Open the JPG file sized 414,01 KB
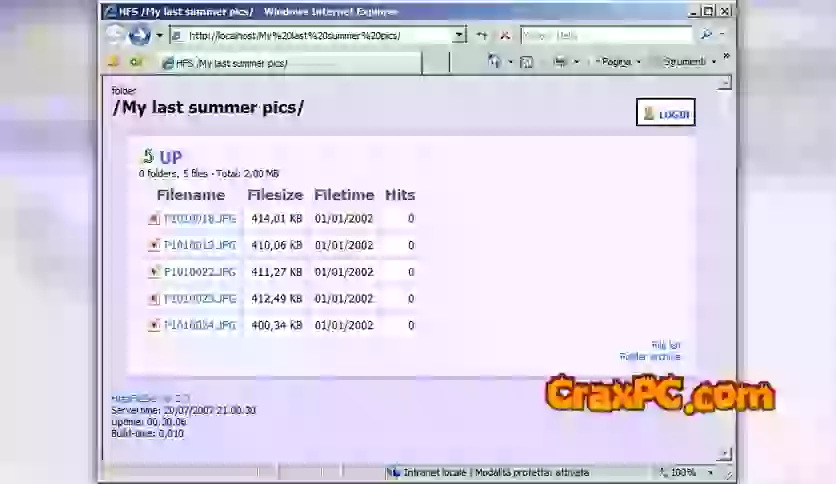 pyautogui.click(x=200, y=219)
